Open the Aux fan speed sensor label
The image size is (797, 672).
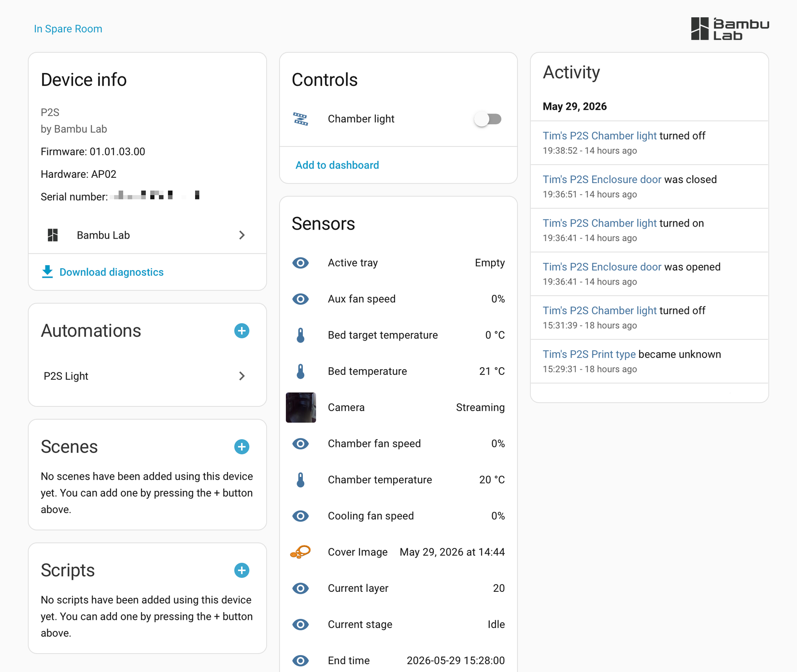(362, 299)
